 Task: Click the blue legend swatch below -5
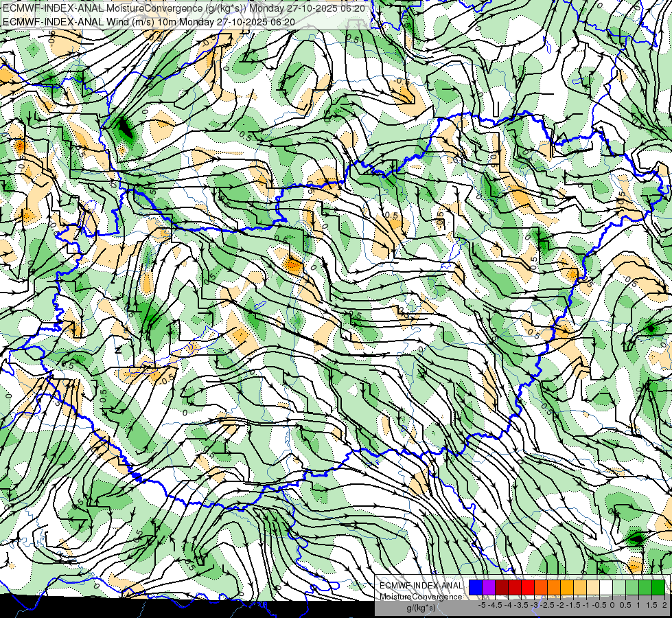(476, 588)
